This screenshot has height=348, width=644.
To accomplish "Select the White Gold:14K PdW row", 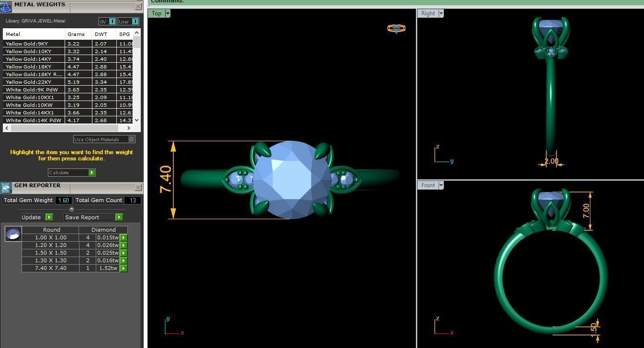I will point(68,120).
